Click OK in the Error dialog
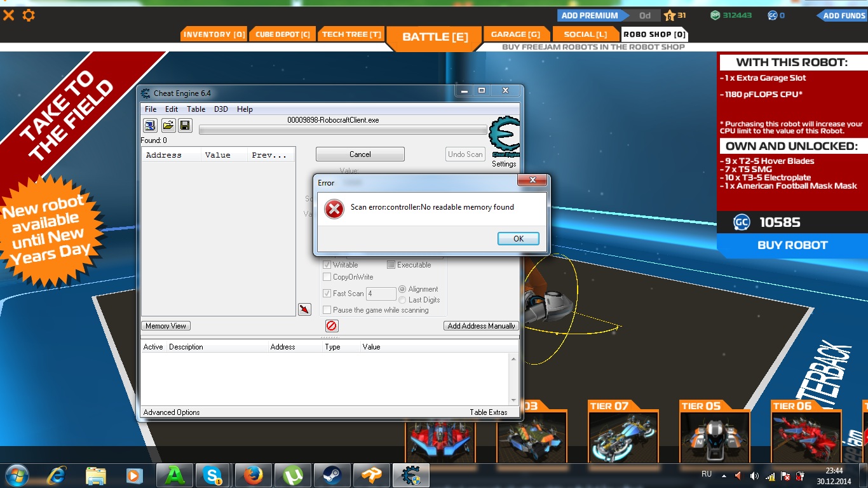 pyautogui.click(x=519, y=238)
